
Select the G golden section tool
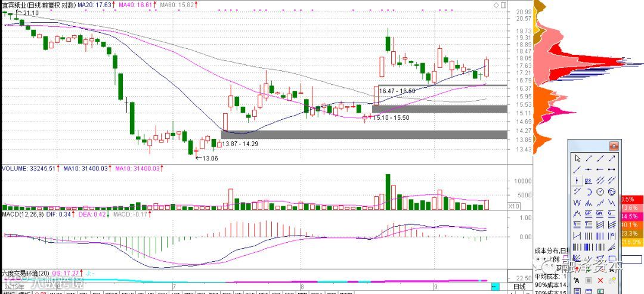click(x=612, y=213)
